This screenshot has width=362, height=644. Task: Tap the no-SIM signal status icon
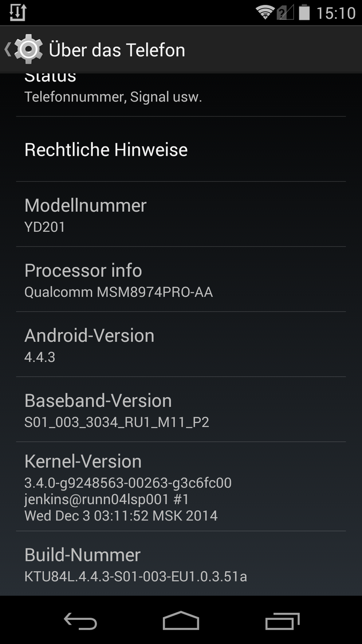click(x=285, y=12)
